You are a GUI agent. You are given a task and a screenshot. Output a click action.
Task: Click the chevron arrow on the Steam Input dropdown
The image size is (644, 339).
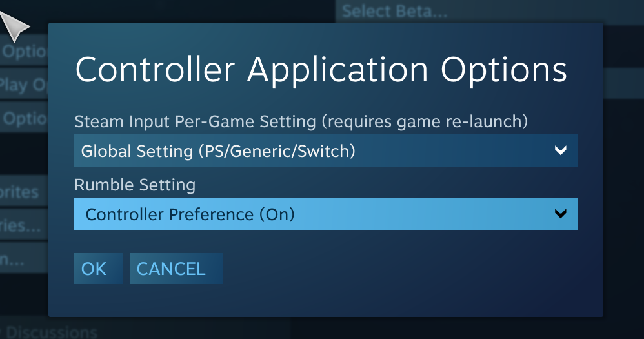pos(560,151)
